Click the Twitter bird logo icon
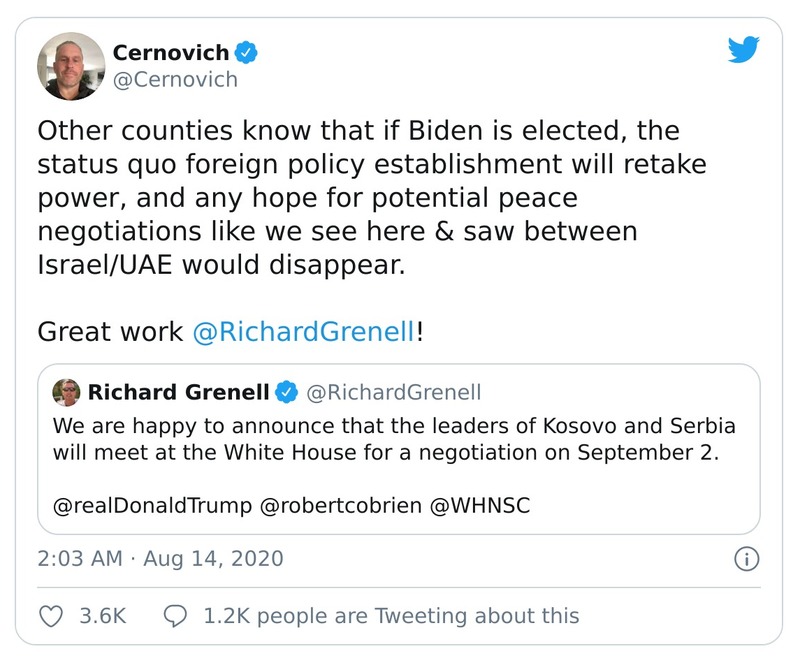Screen dimensions: 800x665 (744, 50)
